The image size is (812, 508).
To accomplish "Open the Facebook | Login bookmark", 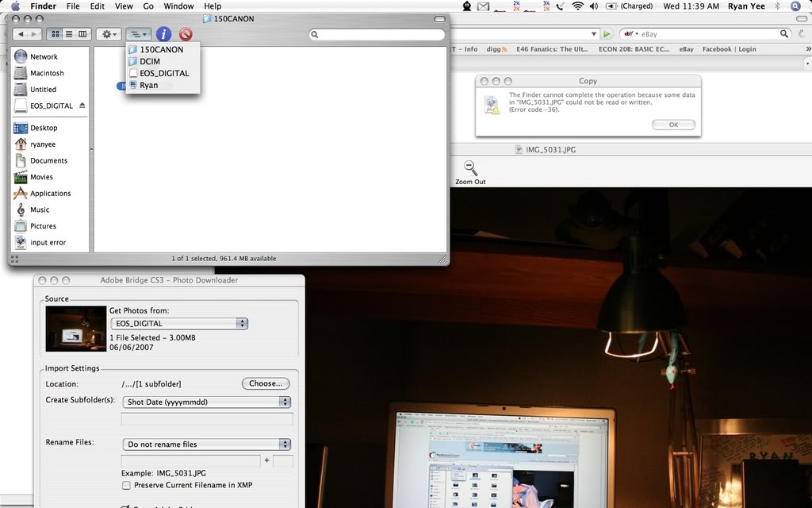I will click(x=730, y=49).
